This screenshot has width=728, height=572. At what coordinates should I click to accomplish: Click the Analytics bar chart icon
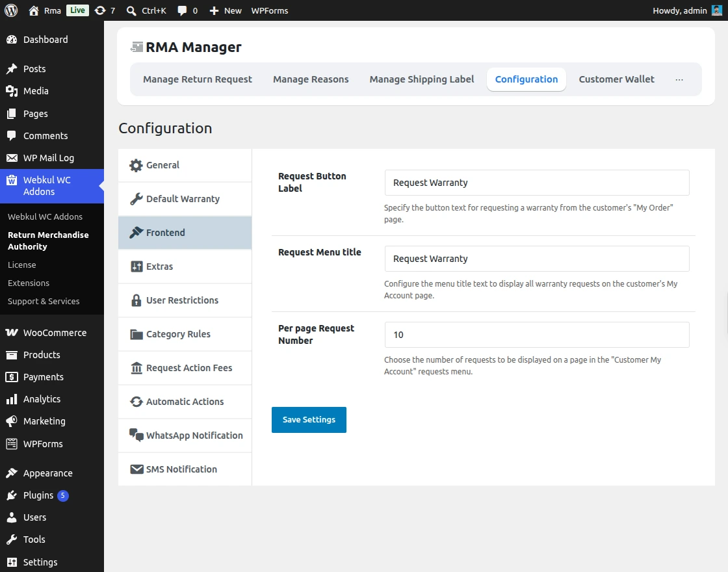coord(12,399)
